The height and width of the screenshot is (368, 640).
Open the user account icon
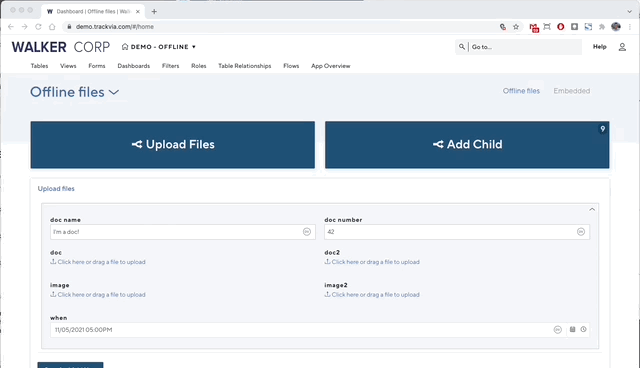coord(622,47)
